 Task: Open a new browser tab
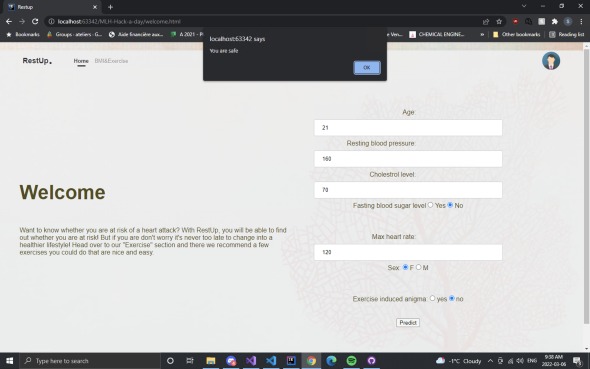click(x=110, y=7)
